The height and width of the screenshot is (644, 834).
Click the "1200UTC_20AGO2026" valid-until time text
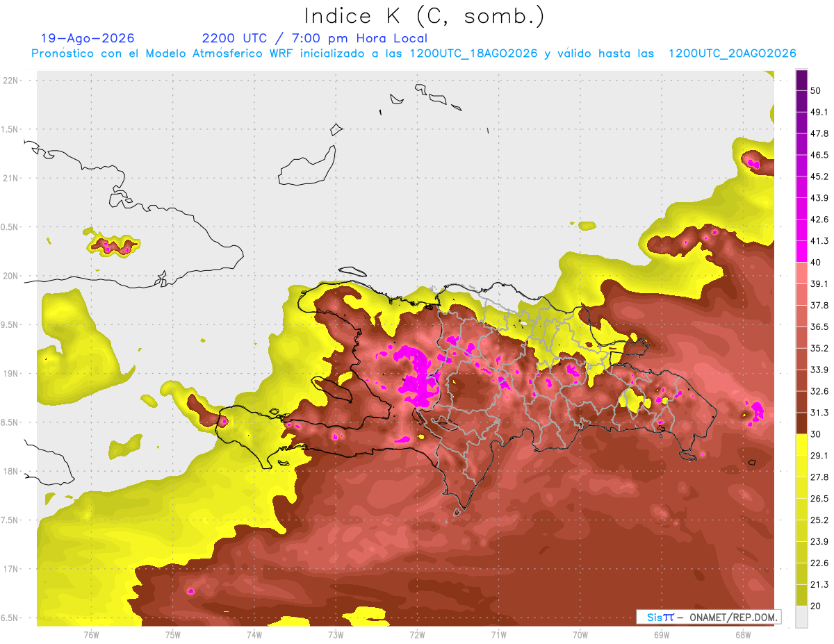click(732, 53)
